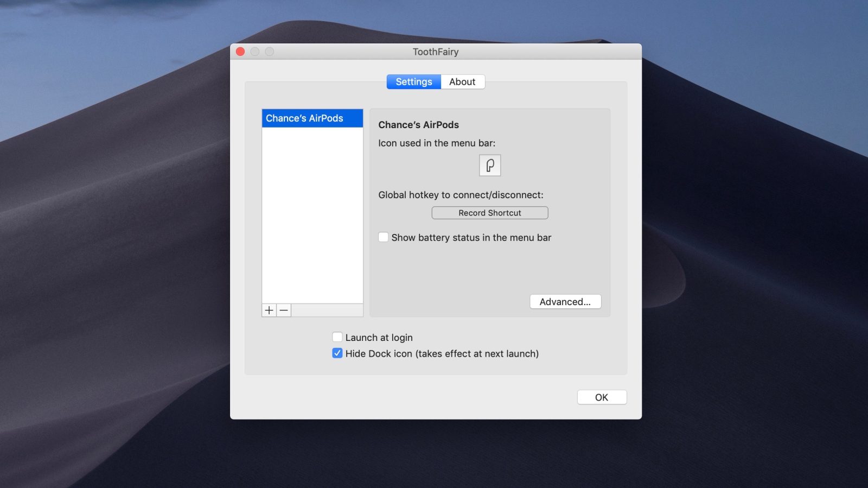Click empty white area of the device list
The image size is (868, 488).
pos(312,217)
